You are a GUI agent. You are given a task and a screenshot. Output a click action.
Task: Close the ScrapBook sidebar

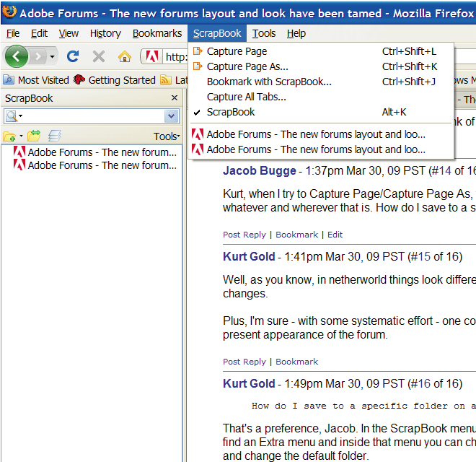[175, 98]
